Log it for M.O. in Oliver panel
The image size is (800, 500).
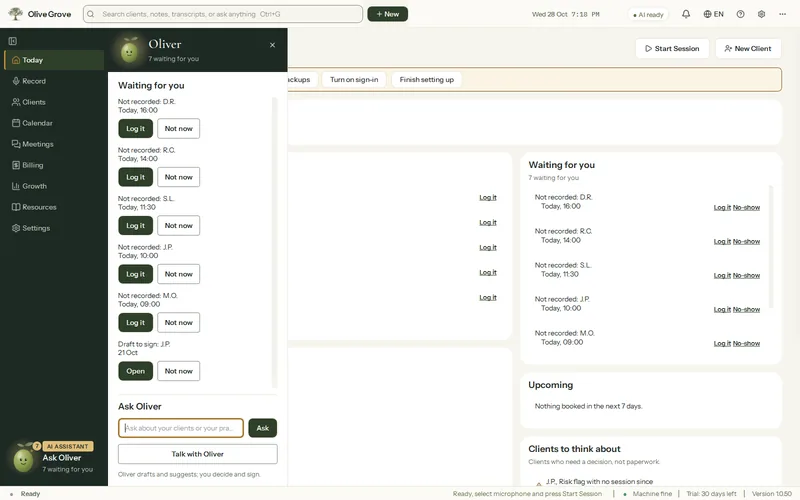click(136, 322)
